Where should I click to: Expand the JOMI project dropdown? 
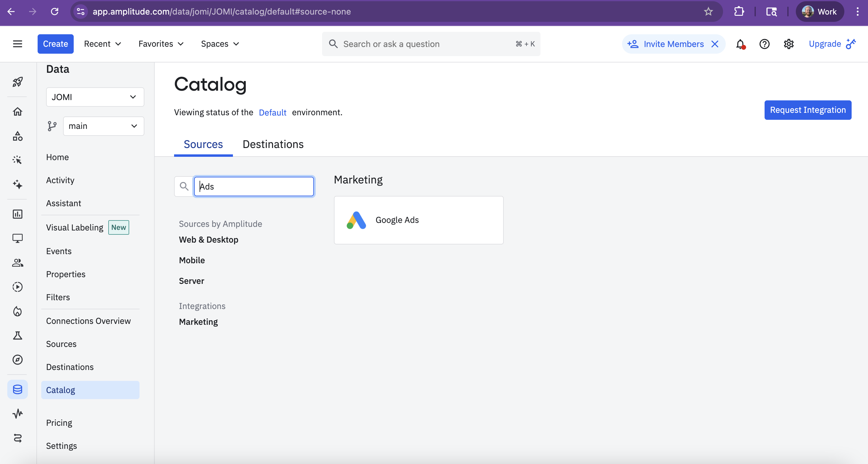[95, 97]
